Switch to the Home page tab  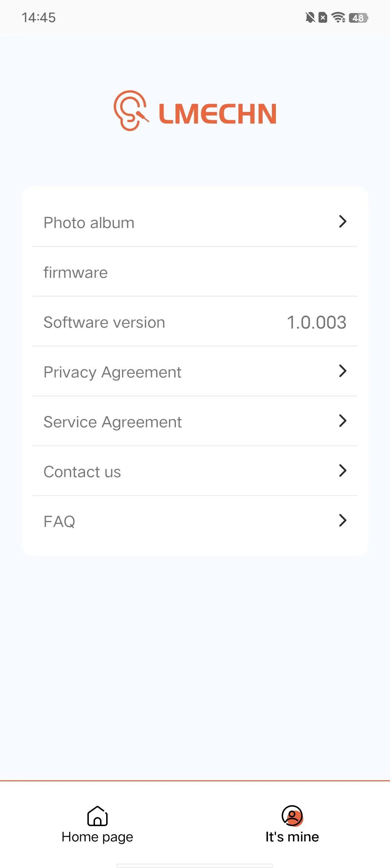tap(97, 837)
